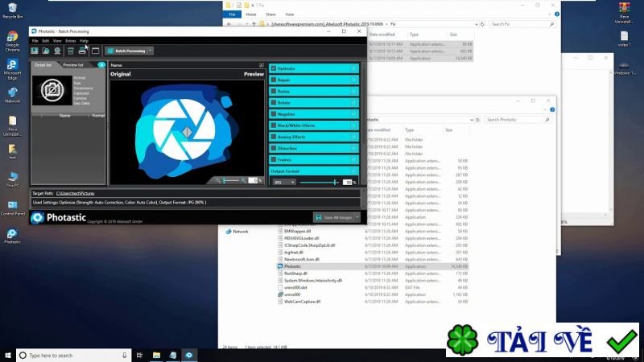Click the zoom-out magnifier under the preview

217,180
